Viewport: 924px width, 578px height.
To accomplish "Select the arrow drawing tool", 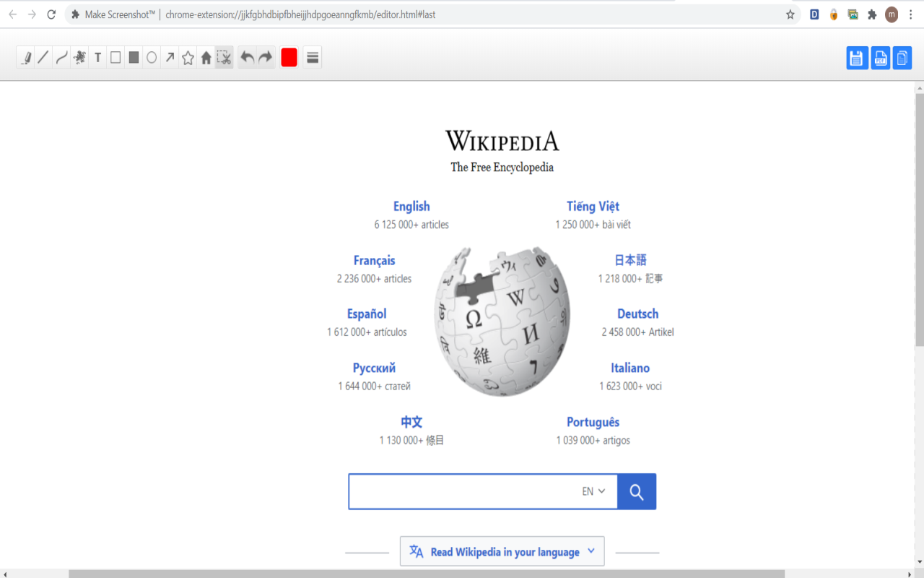I will pos(170,58).
